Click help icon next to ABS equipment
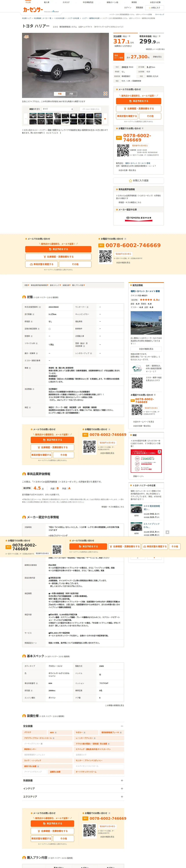Image resolution: width=186 pixels, height=868 pixels. (x=56, y=733)
